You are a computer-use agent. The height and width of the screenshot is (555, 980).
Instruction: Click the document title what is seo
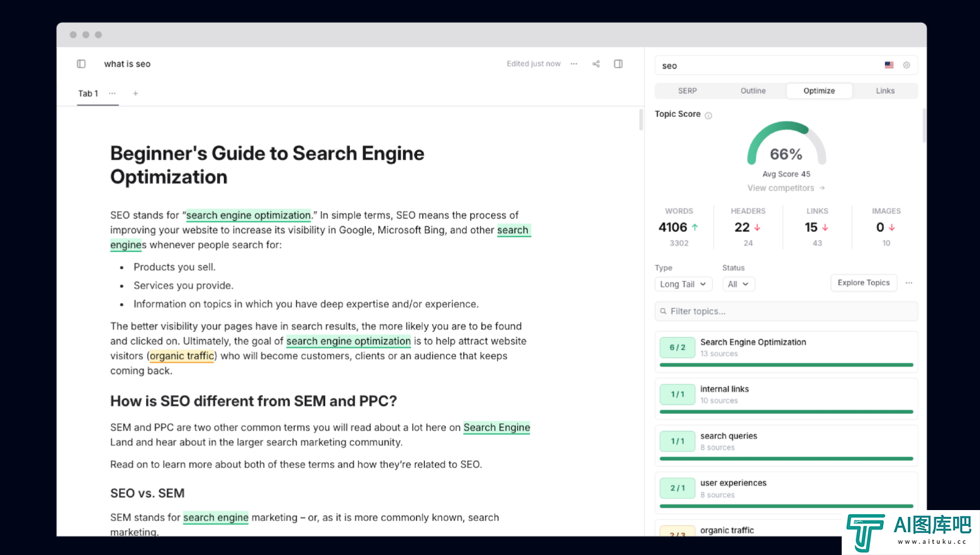[127, 64]
